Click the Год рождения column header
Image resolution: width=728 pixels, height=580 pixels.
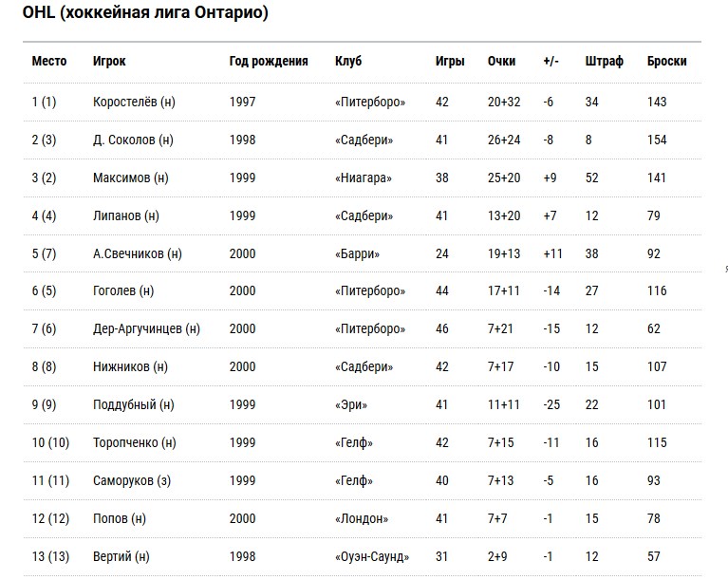269,61
